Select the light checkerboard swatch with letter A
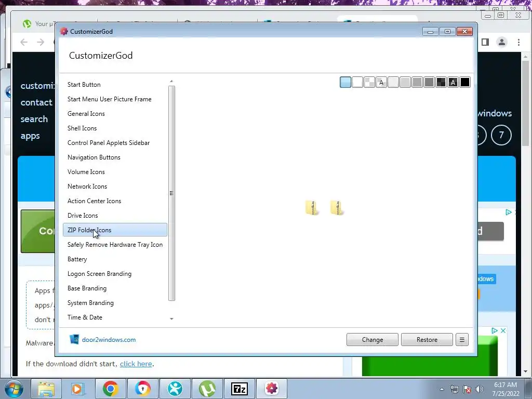Image resolution: width=532 pixels, height=399 pixels. pos(381,82)
